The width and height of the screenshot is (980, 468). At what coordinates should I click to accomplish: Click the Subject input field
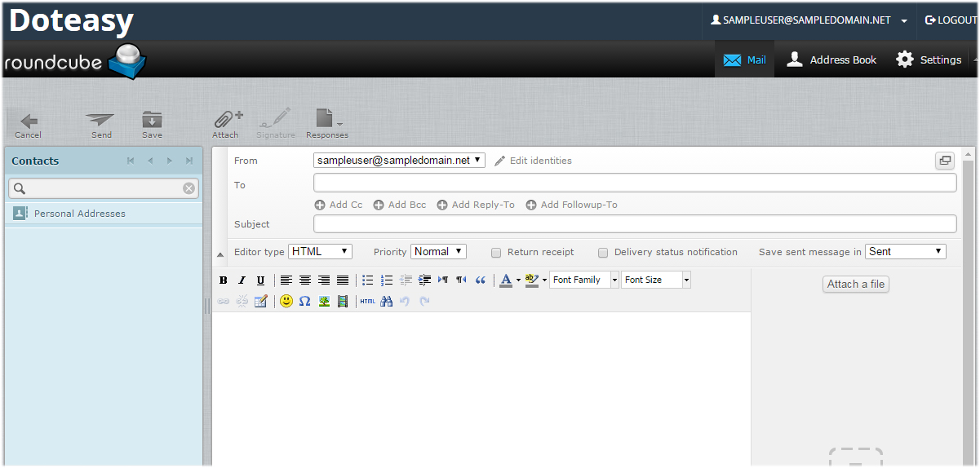click(x=635, y=223)
